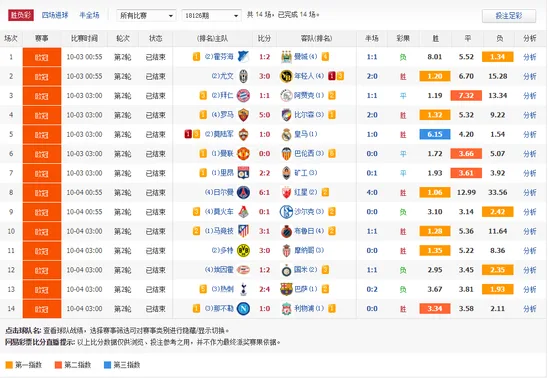Click the Napoli (那不勒) logo
The height and width of the screenshot is (378, 550).
pyautogui.click(x=243, y=309)
